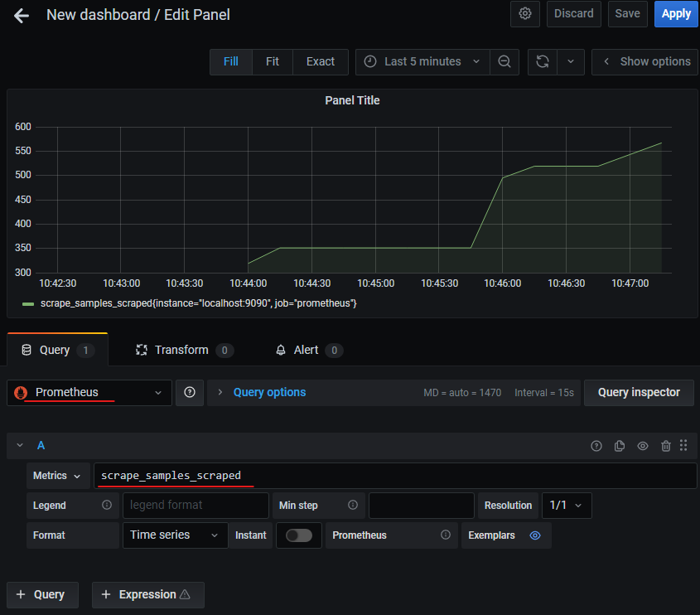Open the Last 5 minutes time picker
Viewport: 700px width, 615px height.
pos(422,61)
